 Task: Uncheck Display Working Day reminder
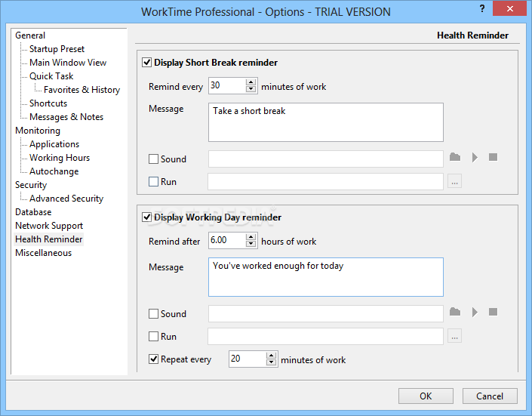[146, 217]
